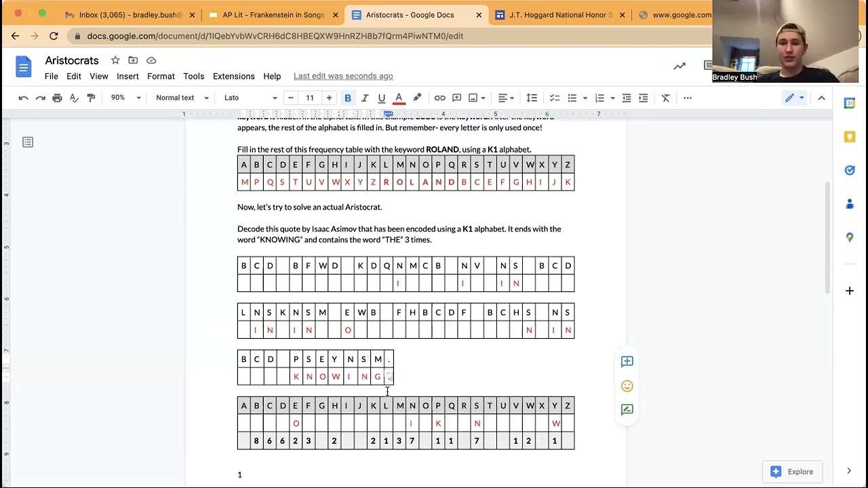The width and height of the screenshot is (868, 488).
Task: Clear formatting with Tx icon
Action: (x=665, y=98)
